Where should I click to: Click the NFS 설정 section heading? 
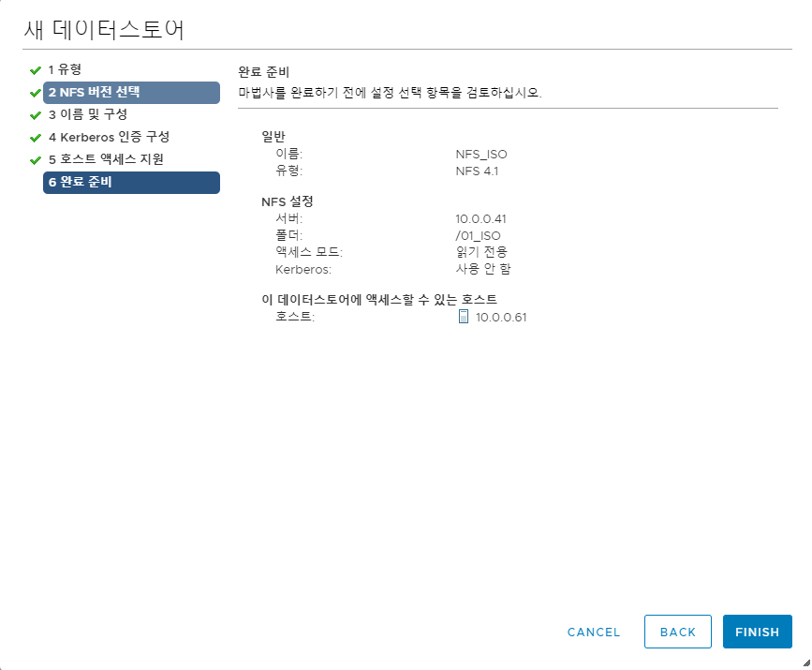288,201
